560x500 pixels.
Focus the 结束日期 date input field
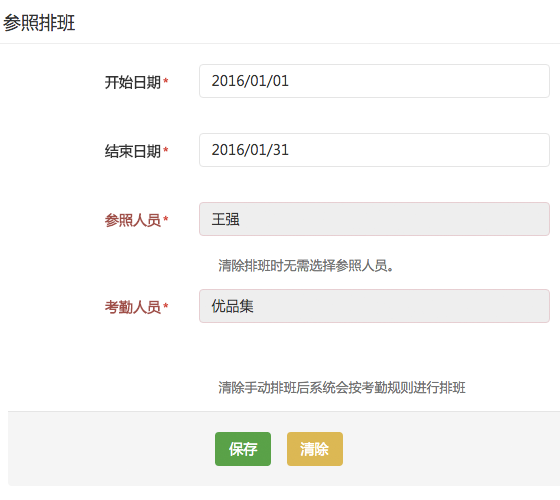coord(374,150)
